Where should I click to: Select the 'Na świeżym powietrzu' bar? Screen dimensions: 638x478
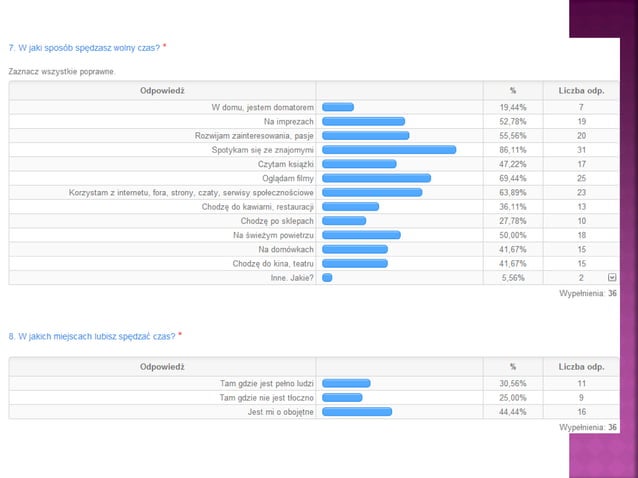click(361, 235)
